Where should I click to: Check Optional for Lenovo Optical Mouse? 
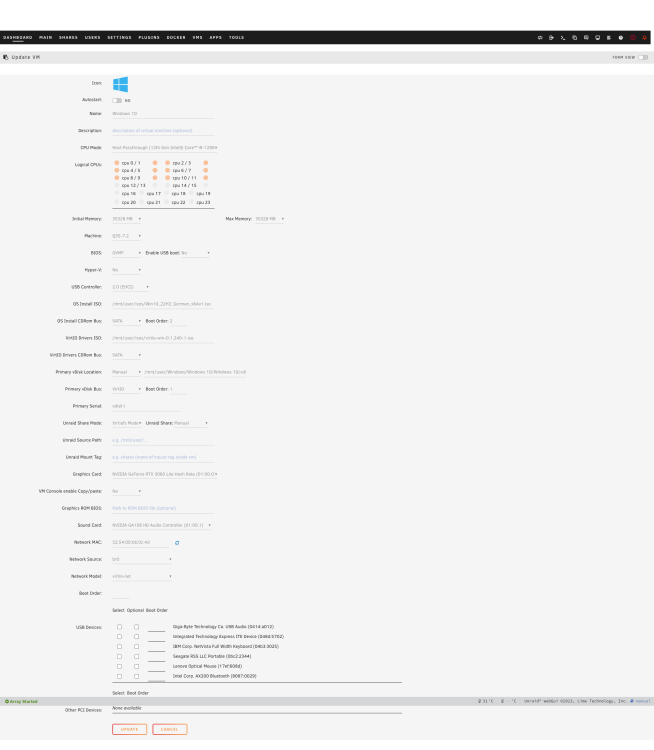point(136,666)
